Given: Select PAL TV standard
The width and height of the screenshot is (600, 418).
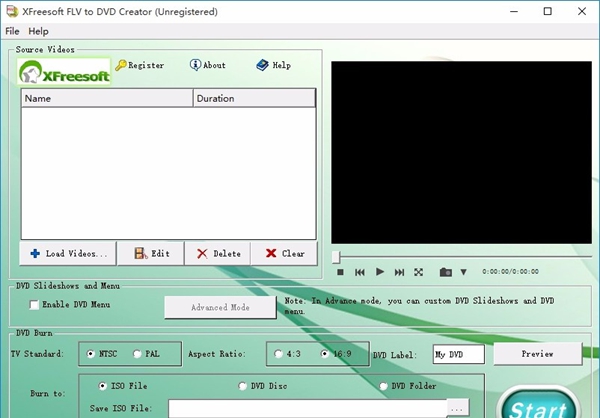Looking at the screenshot, I should (137, 354).
